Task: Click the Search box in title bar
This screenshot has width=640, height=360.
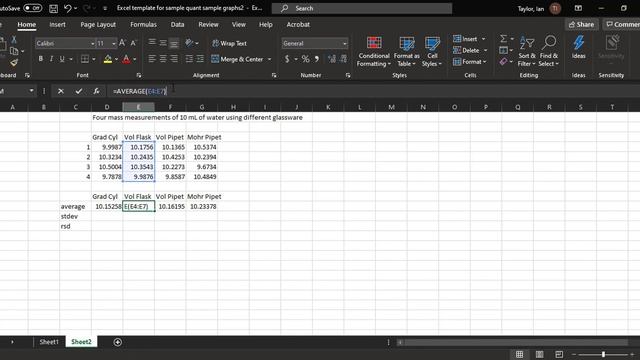Action: (362, 8)
